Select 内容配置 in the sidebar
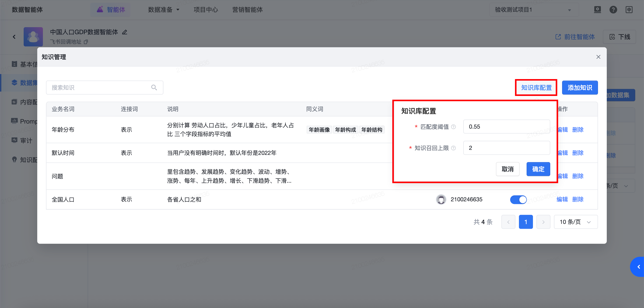 25,102
